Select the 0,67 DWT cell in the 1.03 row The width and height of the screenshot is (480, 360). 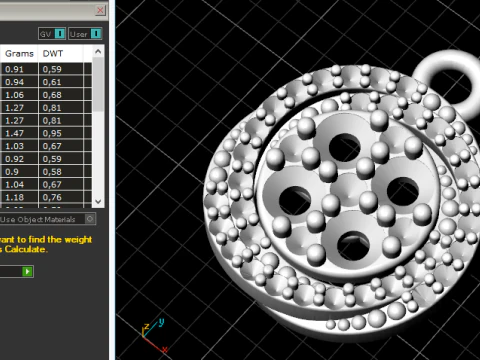point(61,146)
